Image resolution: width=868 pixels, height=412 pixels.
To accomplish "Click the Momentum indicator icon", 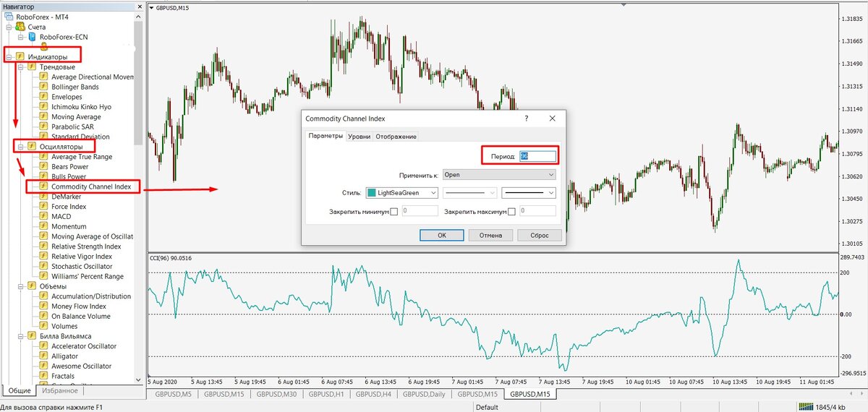I will [x=43, y=227].
